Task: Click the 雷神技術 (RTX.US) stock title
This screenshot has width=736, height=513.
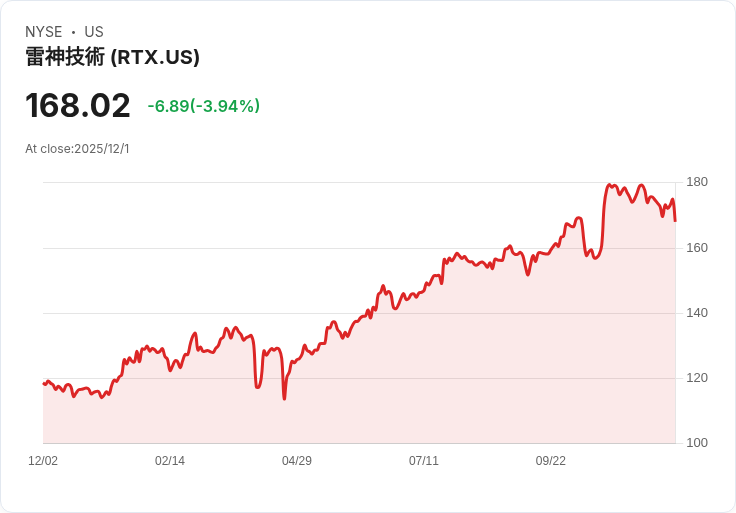Action: pyautogui.click(x=112, y=57)
